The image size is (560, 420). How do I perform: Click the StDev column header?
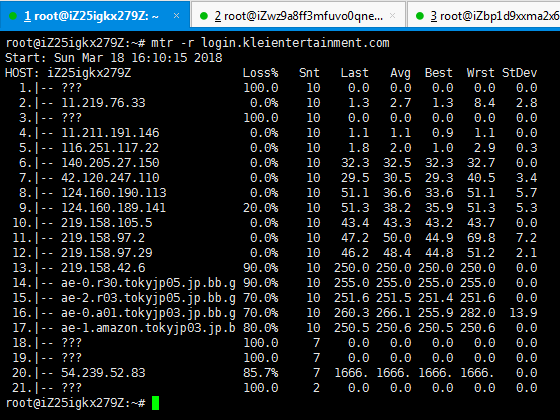coord(520,72)
